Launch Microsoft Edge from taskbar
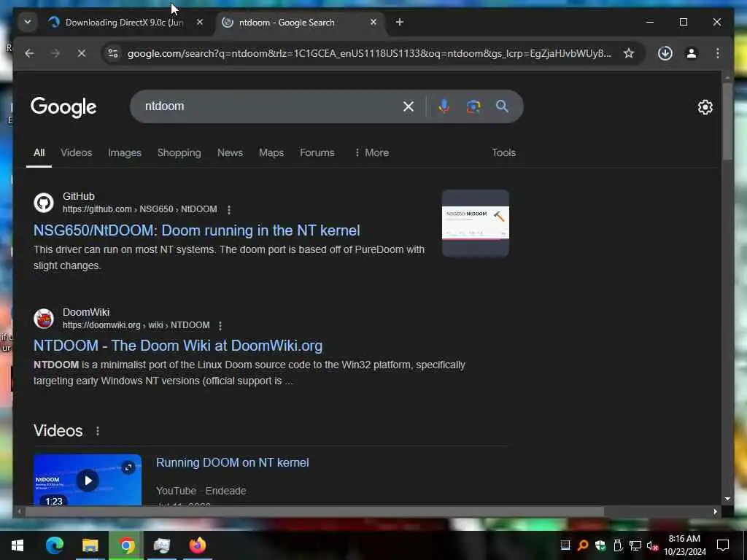This screenshot has width=747, height=560. pos(55,545)
